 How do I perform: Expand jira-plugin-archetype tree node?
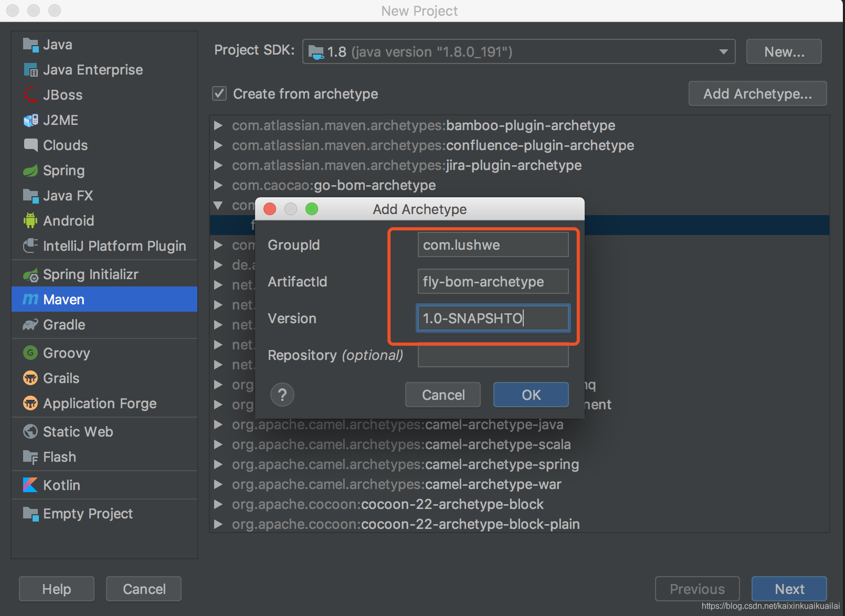[x=218, y=165]
